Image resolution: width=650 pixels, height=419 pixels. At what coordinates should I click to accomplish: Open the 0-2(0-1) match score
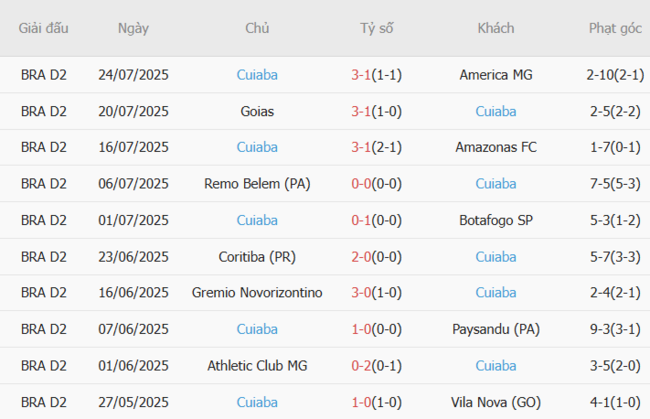click(x=377, y=366)
